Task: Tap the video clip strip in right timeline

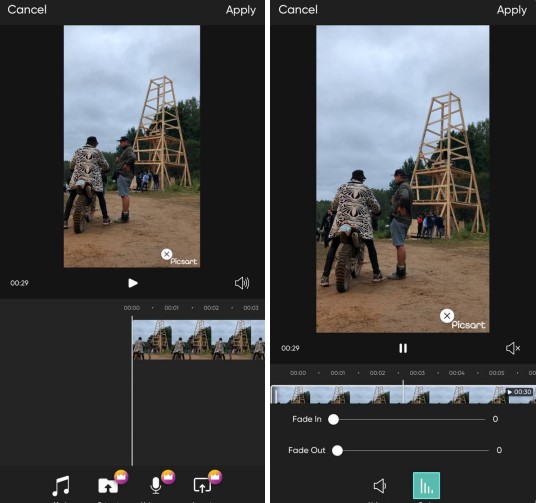Action: [x=403, y=395]
